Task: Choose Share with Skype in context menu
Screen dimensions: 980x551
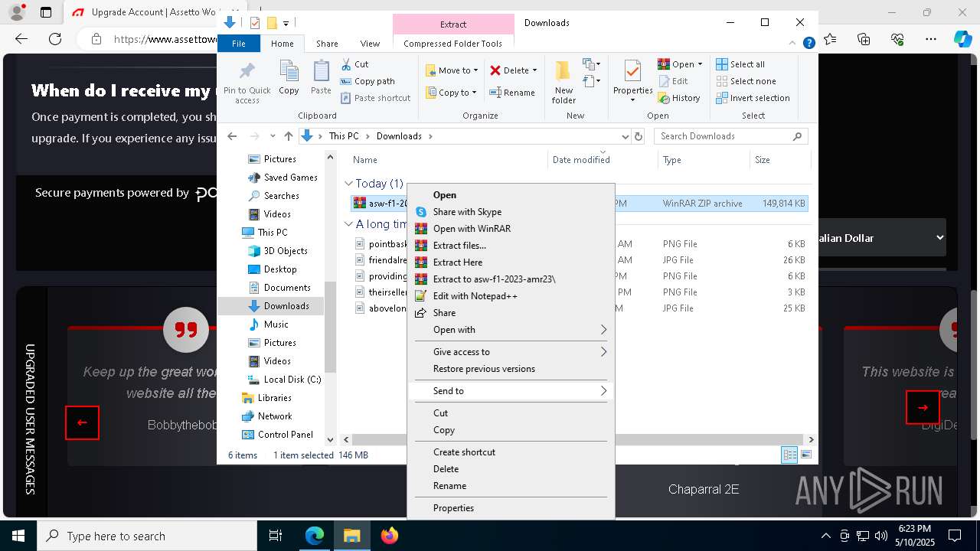Action: (x=511, y=212)
